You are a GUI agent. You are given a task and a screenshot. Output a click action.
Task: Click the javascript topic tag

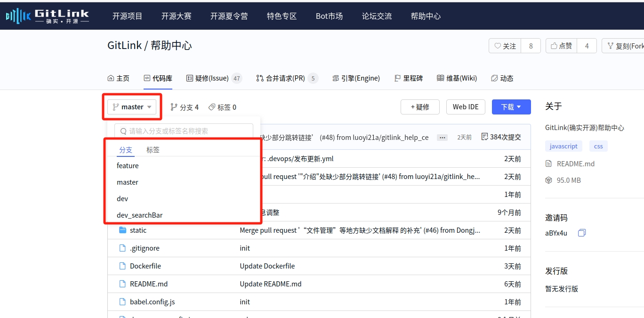click(563, 147)
